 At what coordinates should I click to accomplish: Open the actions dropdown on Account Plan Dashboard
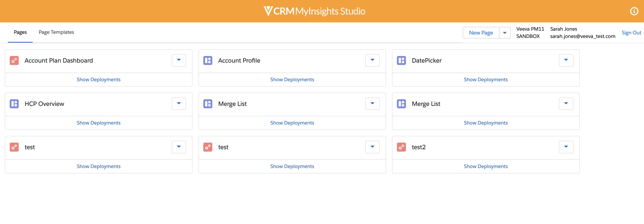coord(179,60)
